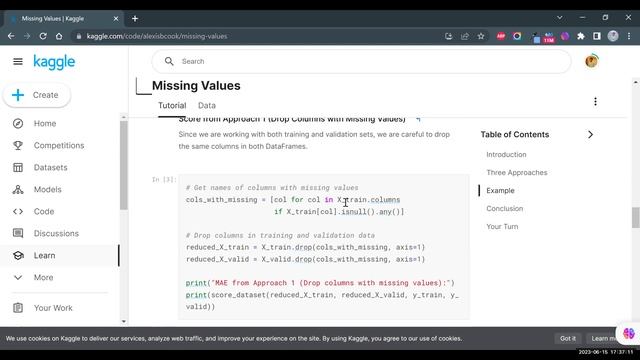Go to the Kaggle logo homepage
Image resolution: width=640 pixels, height=360 pixels.
[x=54, y=62]
